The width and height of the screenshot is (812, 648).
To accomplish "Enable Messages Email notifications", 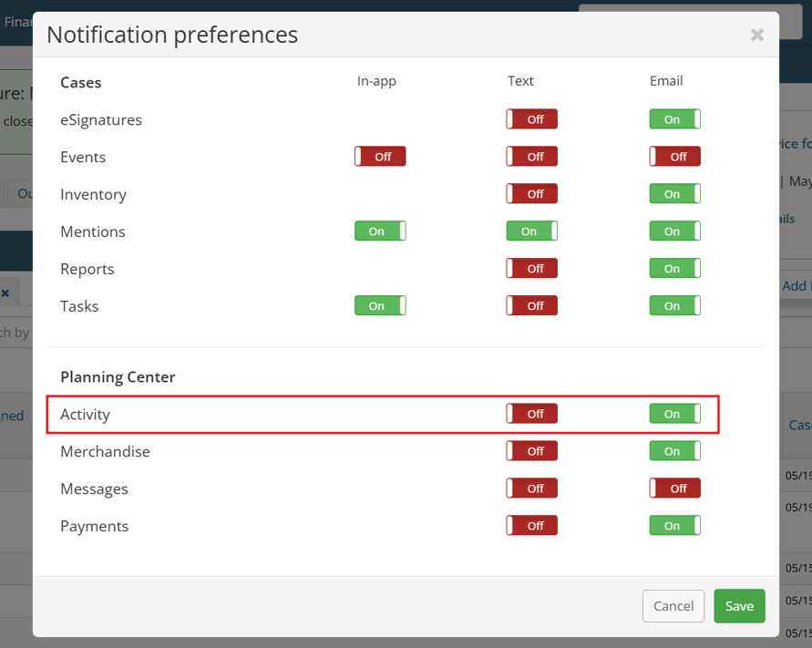I will (674, 489).
